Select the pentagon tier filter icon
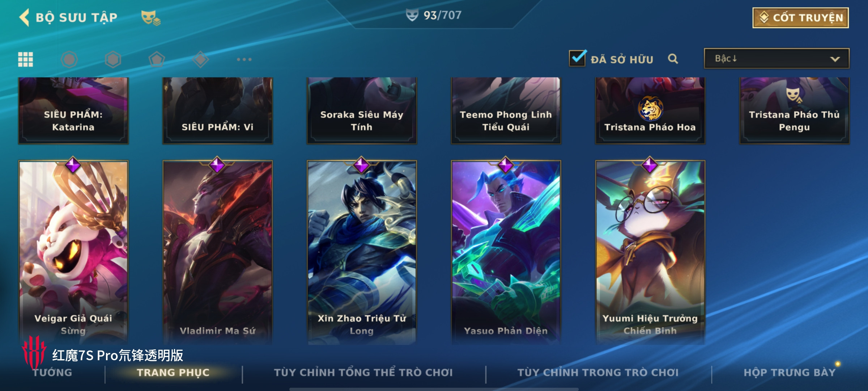 (157, 59)
